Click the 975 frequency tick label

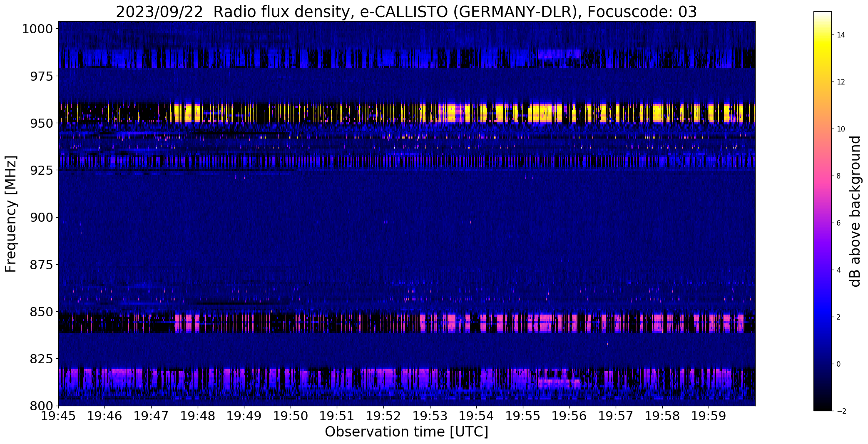click(42, 76)
